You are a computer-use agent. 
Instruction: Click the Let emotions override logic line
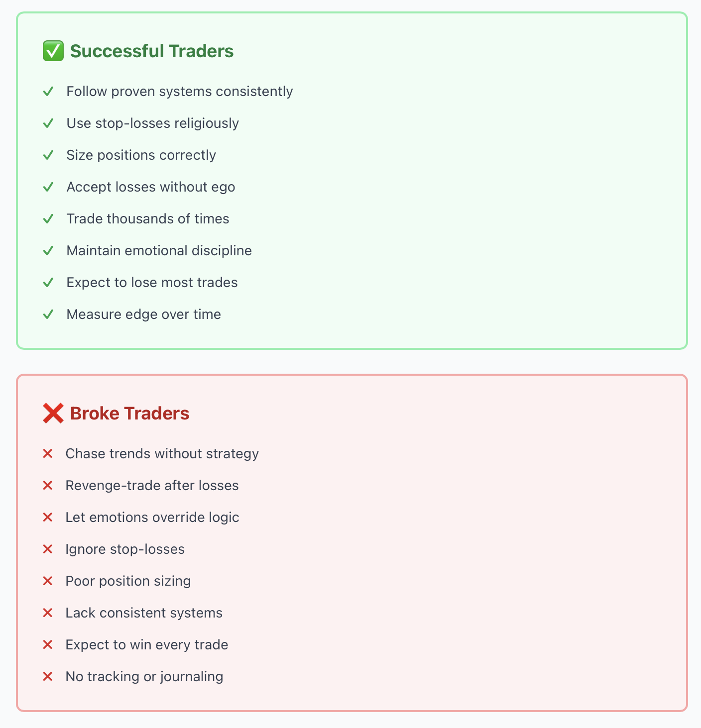[152, 518]
